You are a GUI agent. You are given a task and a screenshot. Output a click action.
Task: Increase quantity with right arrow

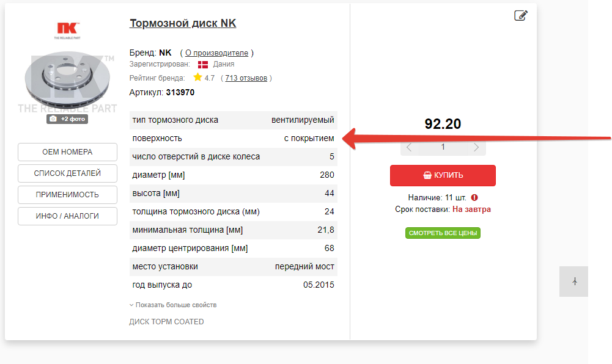coord(477,147)
